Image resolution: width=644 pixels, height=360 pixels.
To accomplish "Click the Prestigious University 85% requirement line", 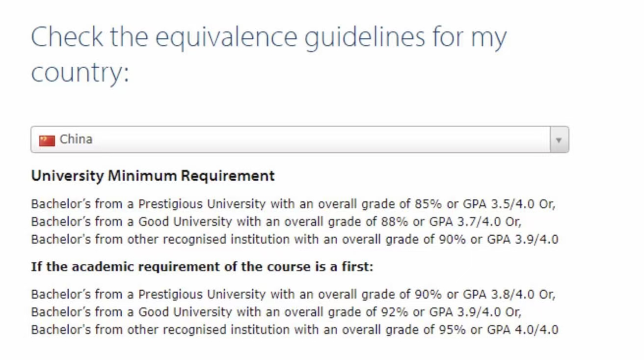I will pos(293,204).
